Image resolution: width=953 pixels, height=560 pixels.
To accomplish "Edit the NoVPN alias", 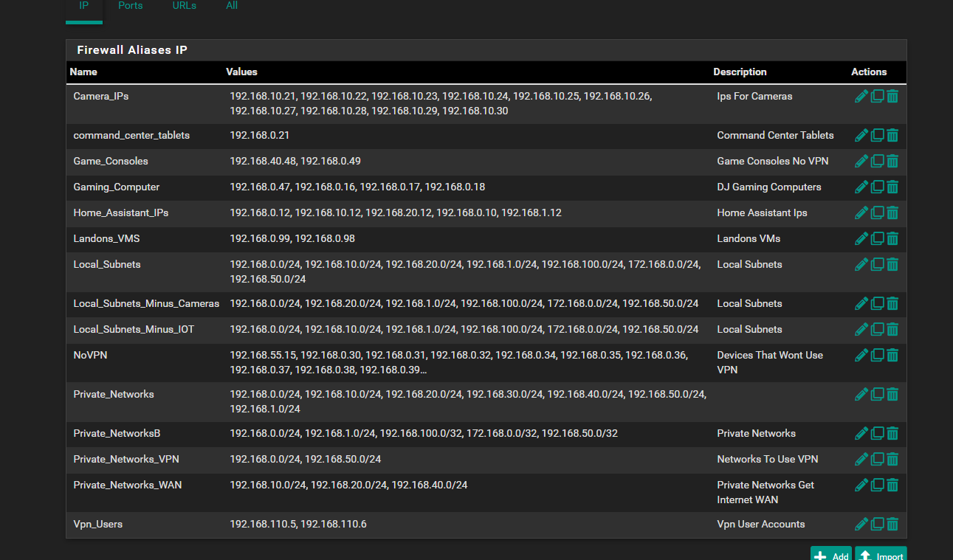I will pyautogui.click(x=861, y=355).
